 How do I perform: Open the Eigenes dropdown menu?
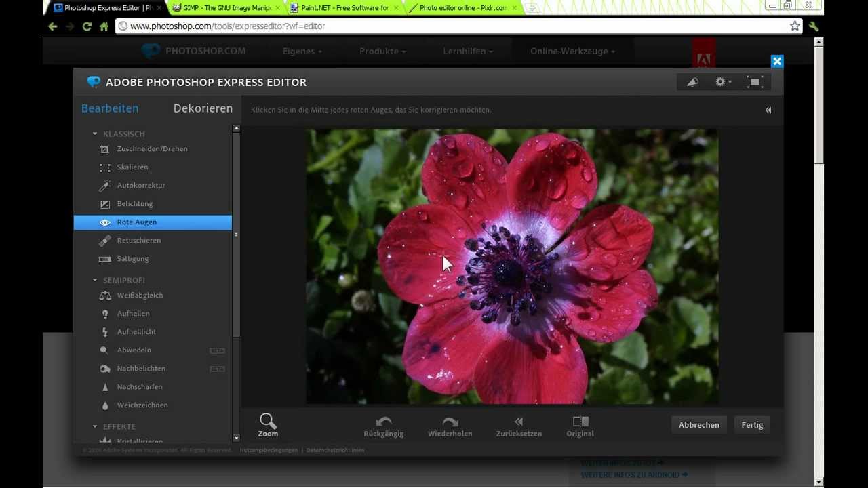coord(302,52)
